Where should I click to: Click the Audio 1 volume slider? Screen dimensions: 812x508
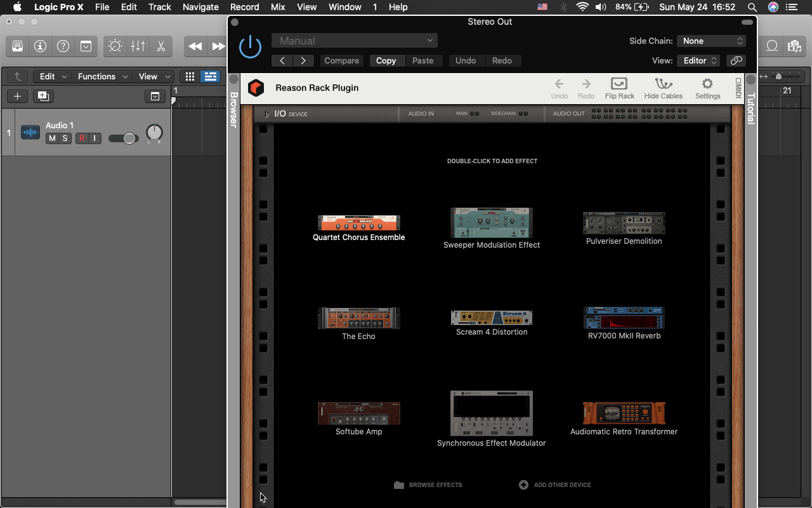124,138
